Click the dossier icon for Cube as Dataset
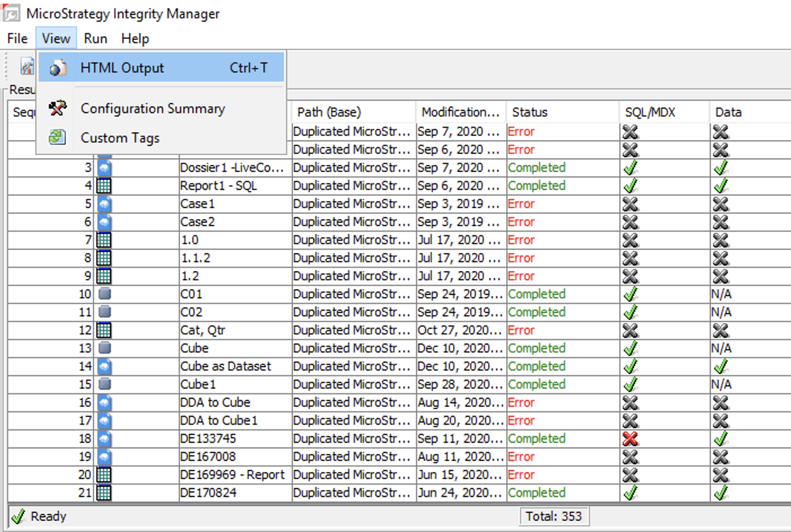Viewport: 791px width, 532px height. (104, 367)
